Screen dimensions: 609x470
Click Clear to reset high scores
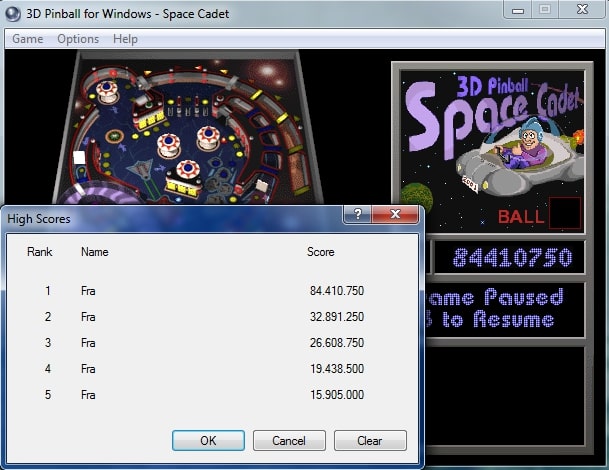tap(370, 440)
